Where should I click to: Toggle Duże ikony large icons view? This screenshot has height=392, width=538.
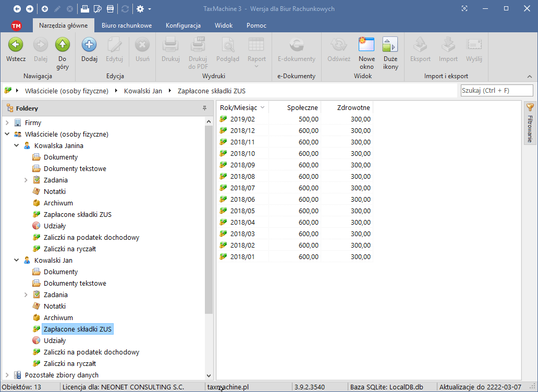pos(390,45)
